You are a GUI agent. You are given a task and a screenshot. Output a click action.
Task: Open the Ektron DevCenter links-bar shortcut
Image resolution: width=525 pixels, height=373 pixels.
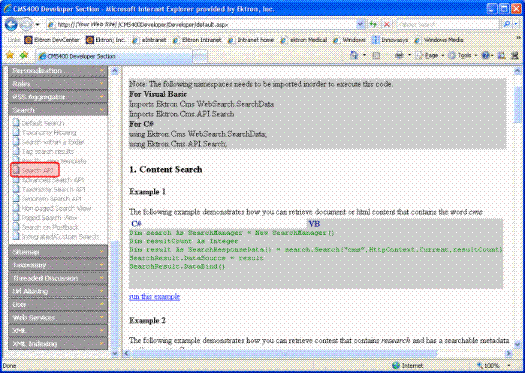click(x=52, y=40)
